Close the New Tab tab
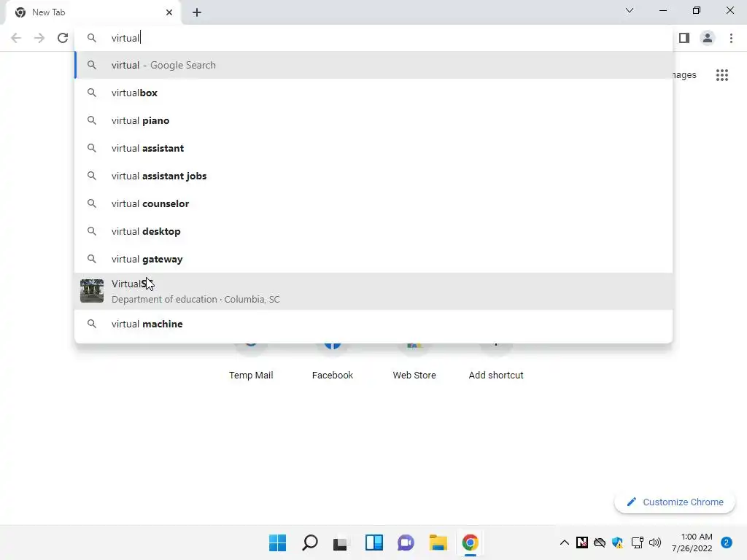 click(x=169, y=12)
